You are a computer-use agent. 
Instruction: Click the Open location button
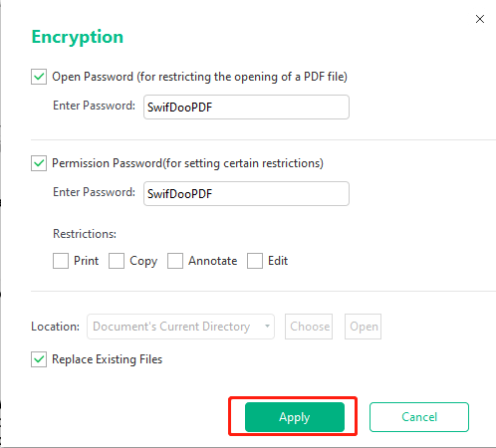point(363,327)
